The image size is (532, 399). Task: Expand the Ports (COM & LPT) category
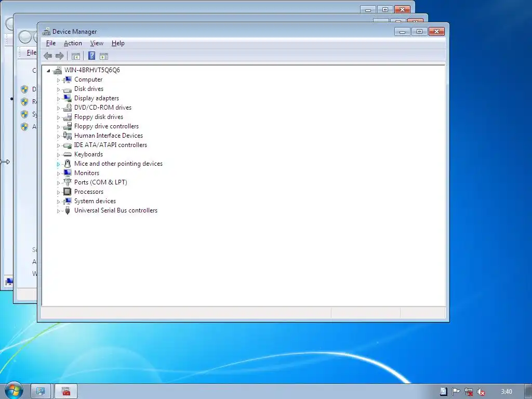(x=58, y=183)
